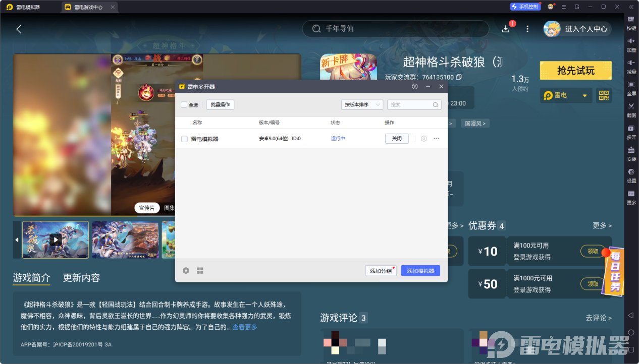Click the 抢先试玩 button
Screen dimensions: 639x364
pos(576,71)
